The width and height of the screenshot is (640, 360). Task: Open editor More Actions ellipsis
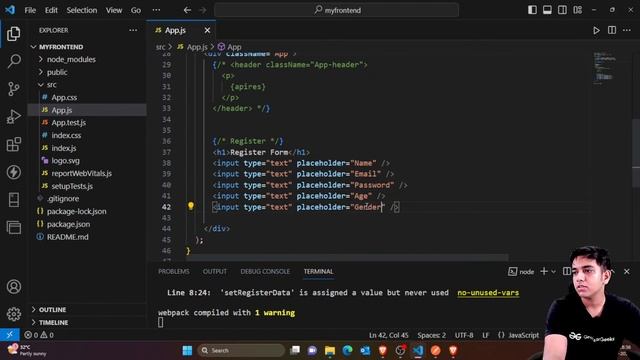(627, 30)
